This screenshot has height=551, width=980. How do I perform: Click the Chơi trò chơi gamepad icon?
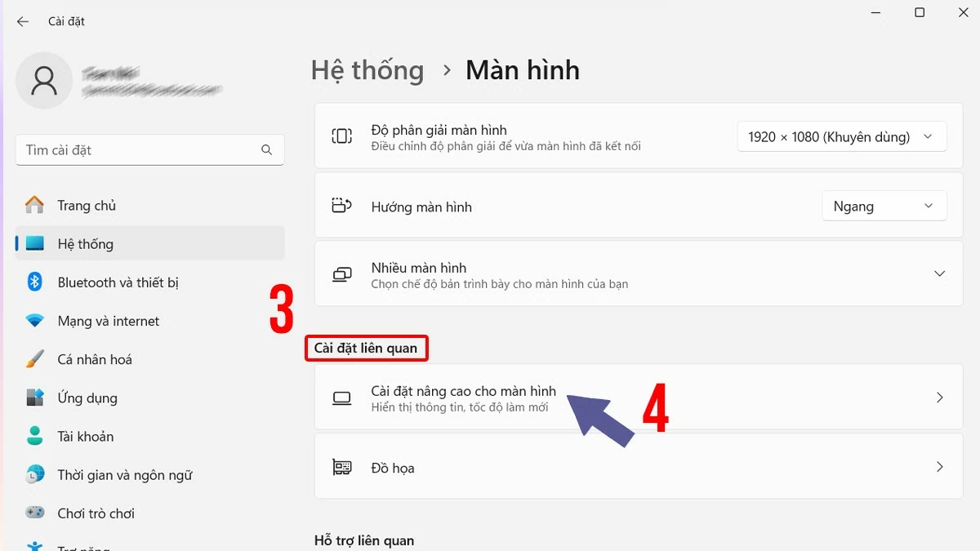[x=36, y=513]
